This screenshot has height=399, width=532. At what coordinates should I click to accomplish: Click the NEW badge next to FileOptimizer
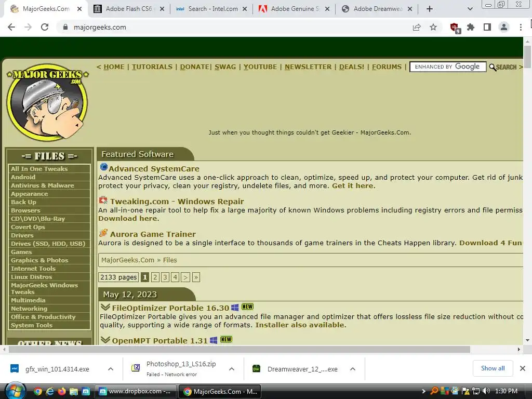coord(247,307)
